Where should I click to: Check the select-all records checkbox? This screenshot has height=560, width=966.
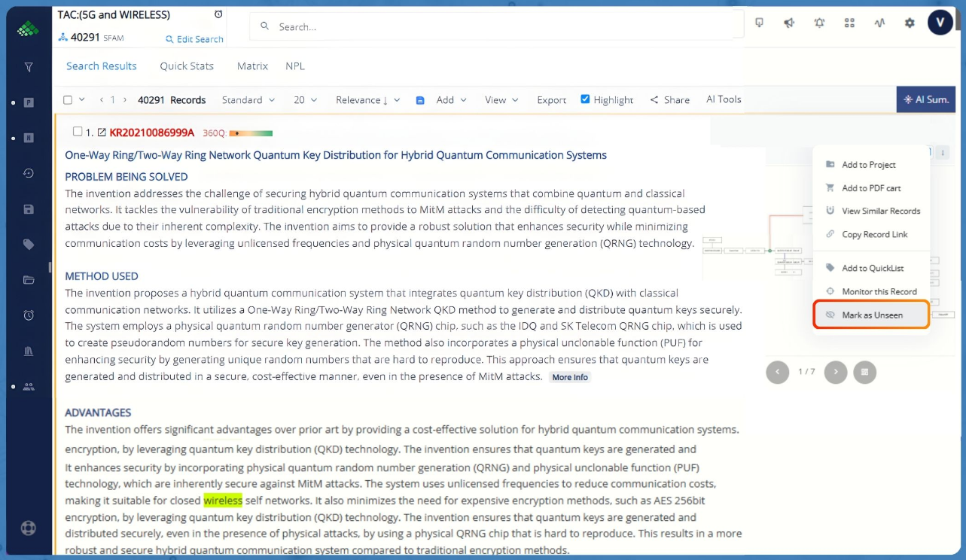(x=68, y=100)
